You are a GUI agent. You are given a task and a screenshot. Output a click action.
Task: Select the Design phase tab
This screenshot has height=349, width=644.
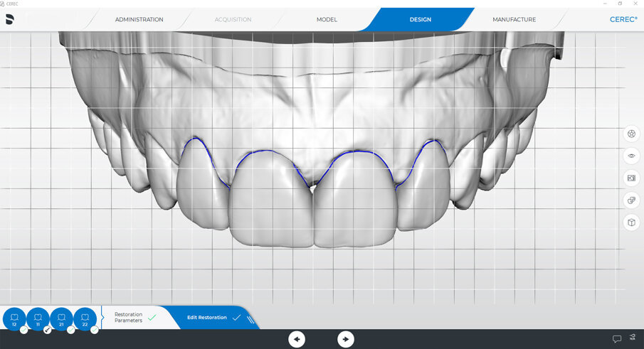420,19
